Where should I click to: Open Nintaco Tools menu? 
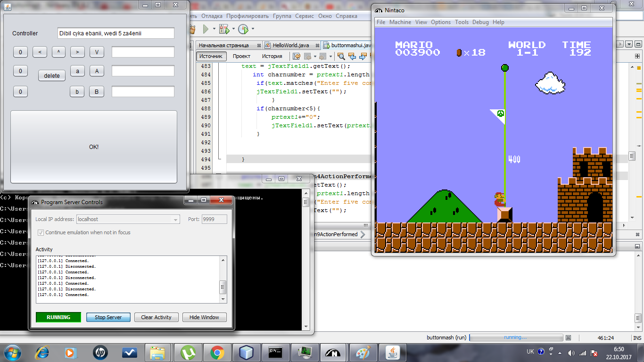[462, 22]
